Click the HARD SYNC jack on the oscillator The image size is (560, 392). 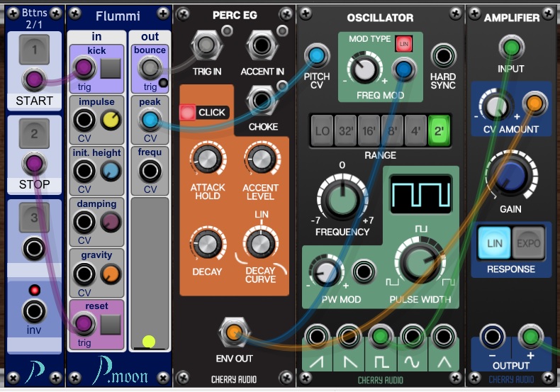[x=443, y=55]
